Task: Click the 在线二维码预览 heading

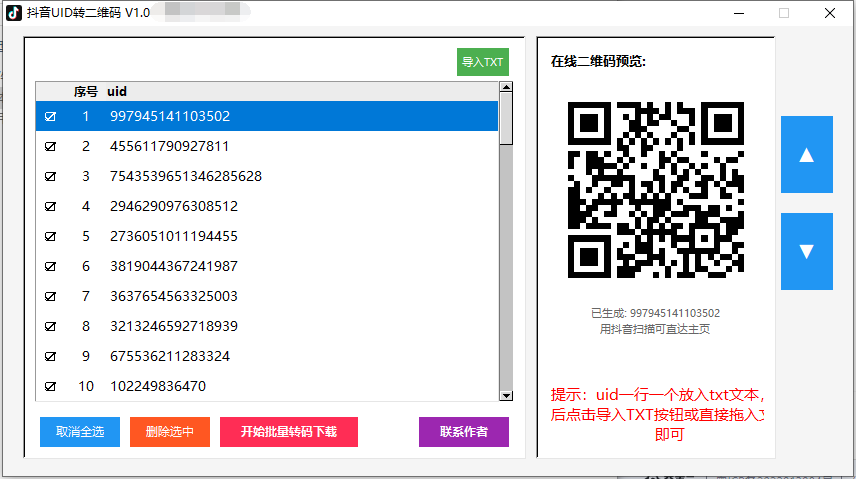Action: [598, 62]
